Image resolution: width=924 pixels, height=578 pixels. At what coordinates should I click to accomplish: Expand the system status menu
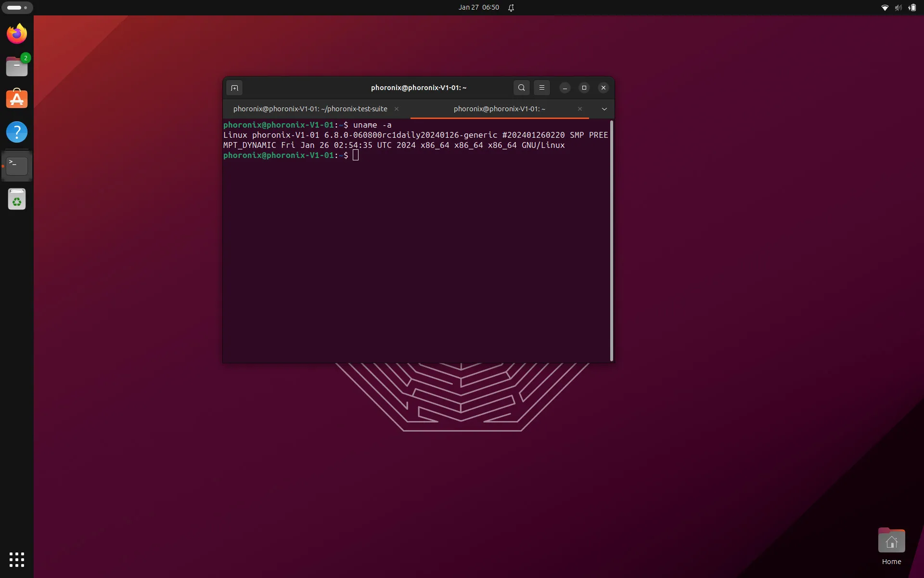[898, 7]
